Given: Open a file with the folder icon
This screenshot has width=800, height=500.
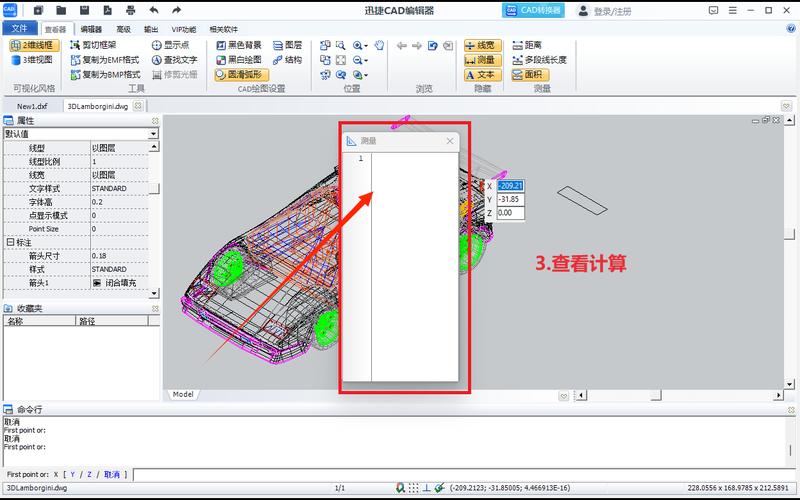Looking at the screenshot, I should (61, 10).
